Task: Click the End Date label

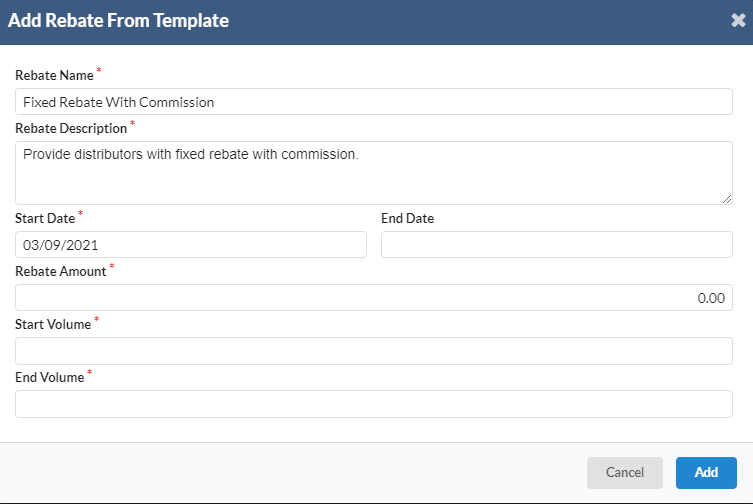Action: 408,218
